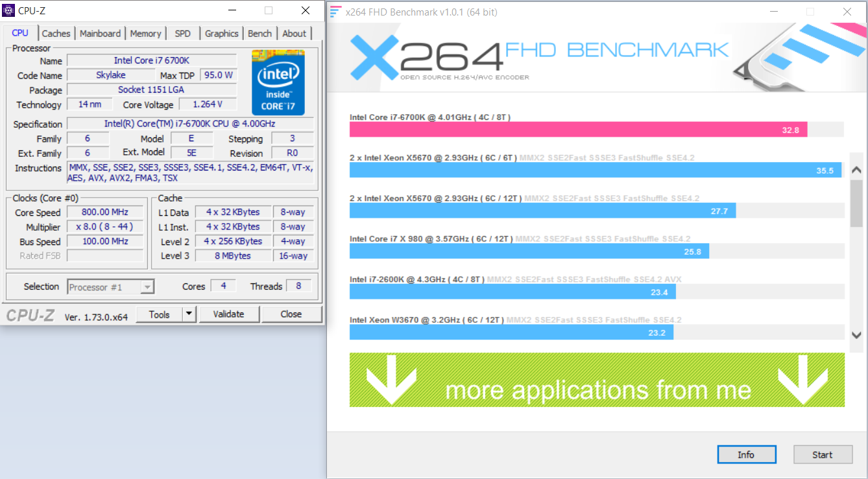
Task: Click the blue 27.7 result bar
Action: [542, 211]
